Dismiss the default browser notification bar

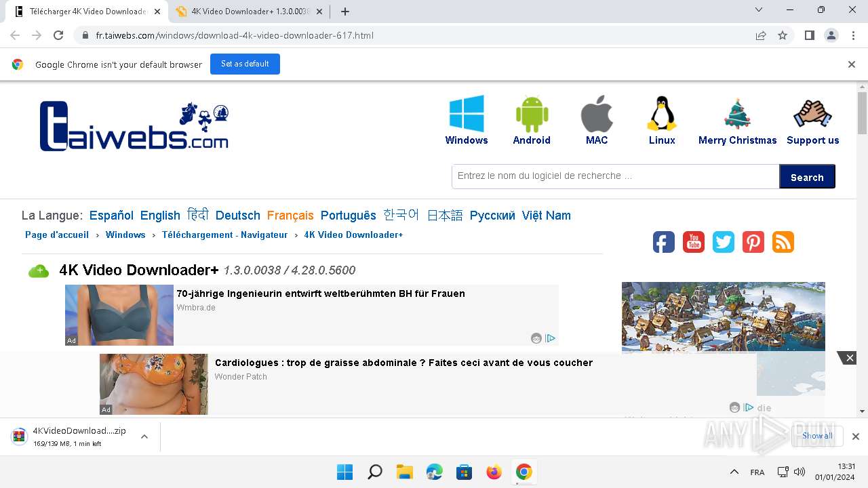point(852,64)
